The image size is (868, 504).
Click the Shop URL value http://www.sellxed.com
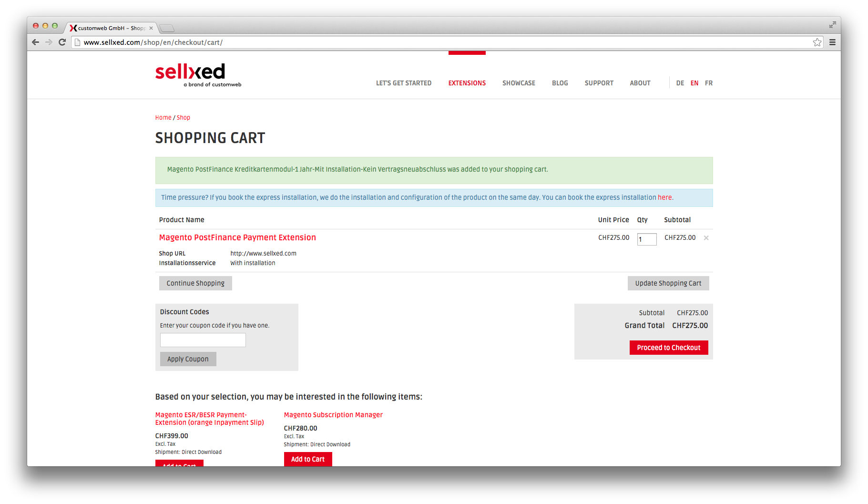[x=263, y=254]
